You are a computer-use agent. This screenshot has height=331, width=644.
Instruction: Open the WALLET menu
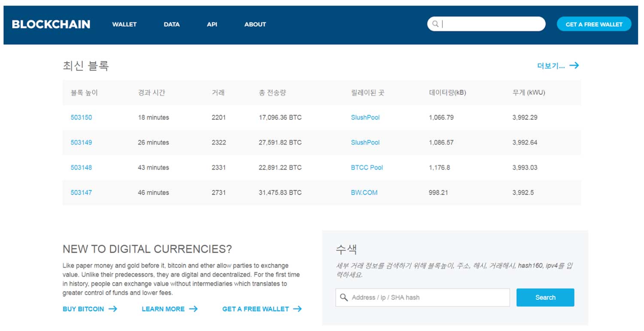[125, 24]
